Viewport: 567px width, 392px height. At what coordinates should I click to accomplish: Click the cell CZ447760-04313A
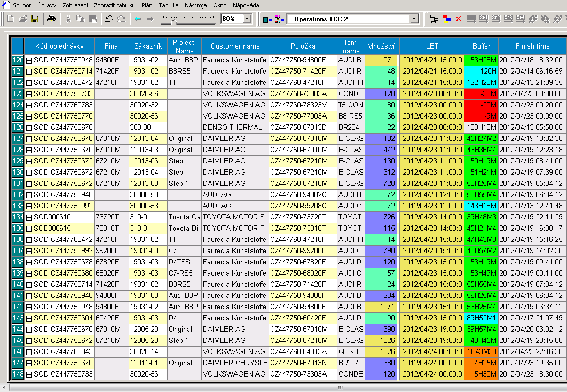tap(303, 351)
